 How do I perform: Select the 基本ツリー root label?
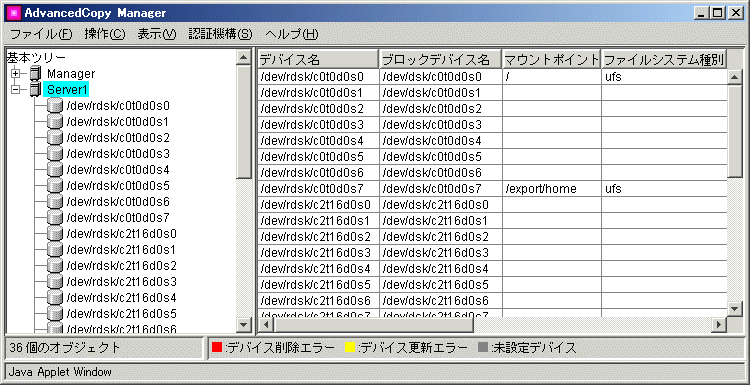click(x=36, y=58)
